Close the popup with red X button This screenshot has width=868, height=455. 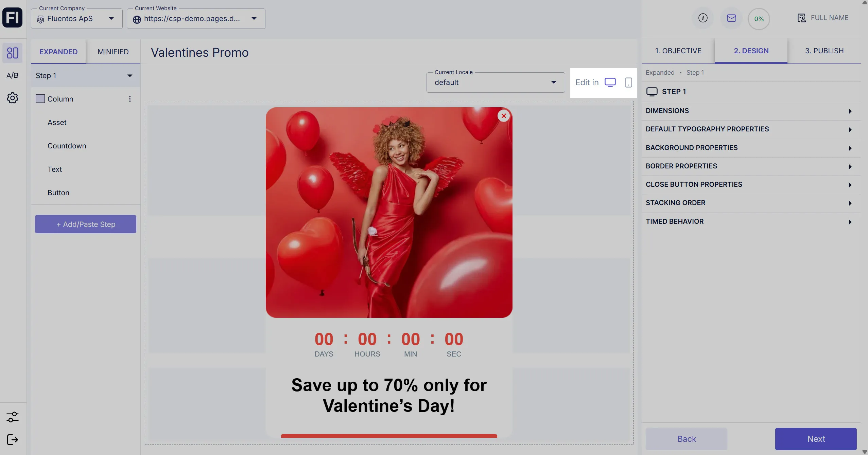504,116
